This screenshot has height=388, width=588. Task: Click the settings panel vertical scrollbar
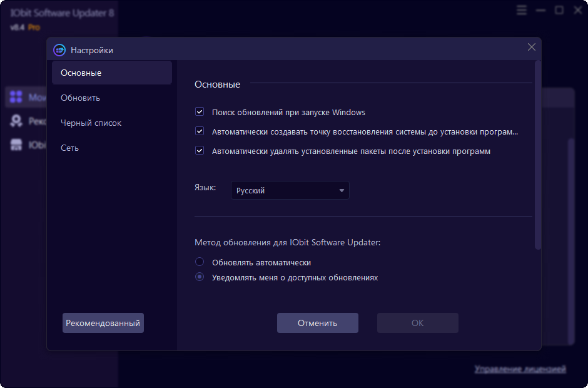(538, 155)
